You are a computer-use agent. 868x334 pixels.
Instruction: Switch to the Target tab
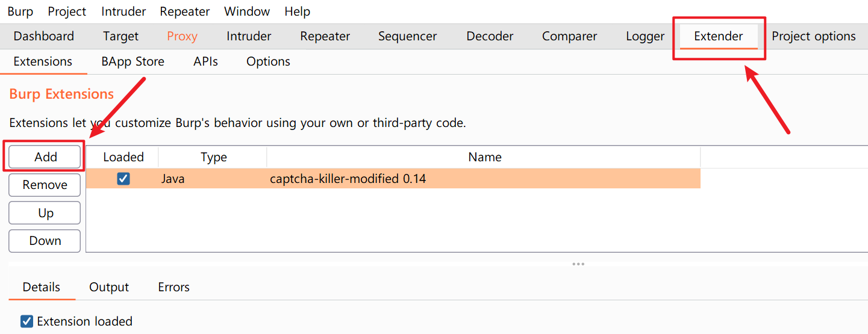click(x=120, y=36)
